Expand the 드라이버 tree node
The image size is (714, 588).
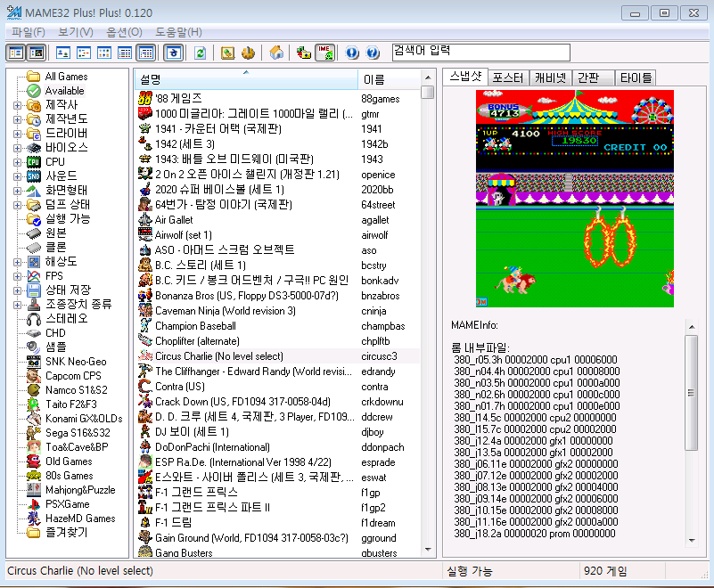(x=17, y=134)
